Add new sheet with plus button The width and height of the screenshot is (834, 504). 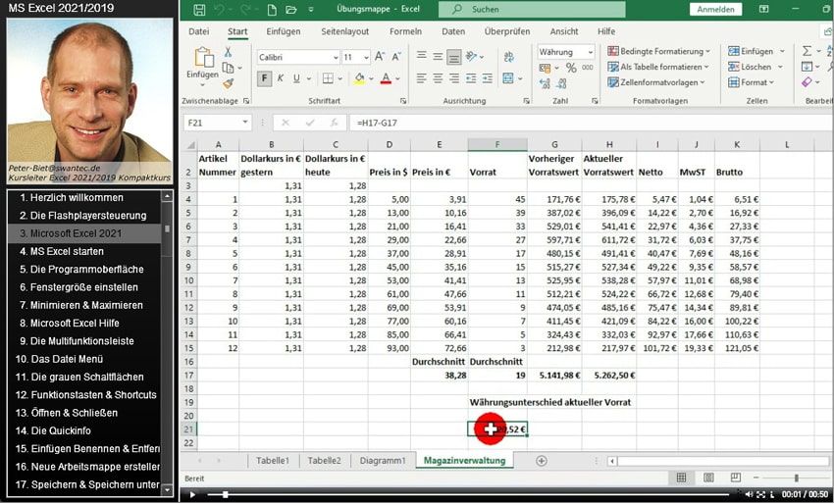point(542,460)
